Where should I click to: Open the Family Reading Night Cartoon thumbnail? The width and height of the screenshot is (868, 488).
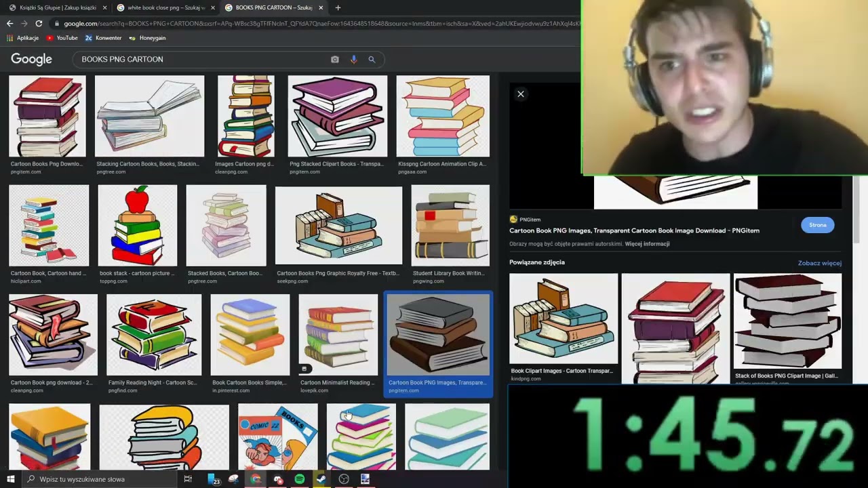[154, 335]
